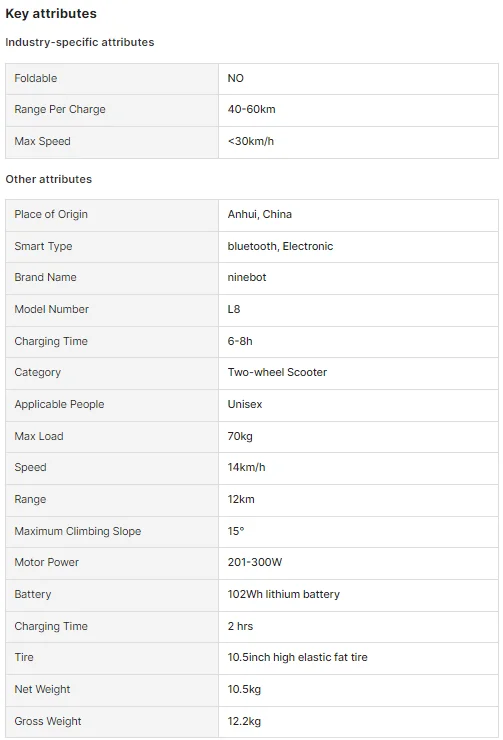
Task: Click the Key attributes heading
Action: point(51,14)
